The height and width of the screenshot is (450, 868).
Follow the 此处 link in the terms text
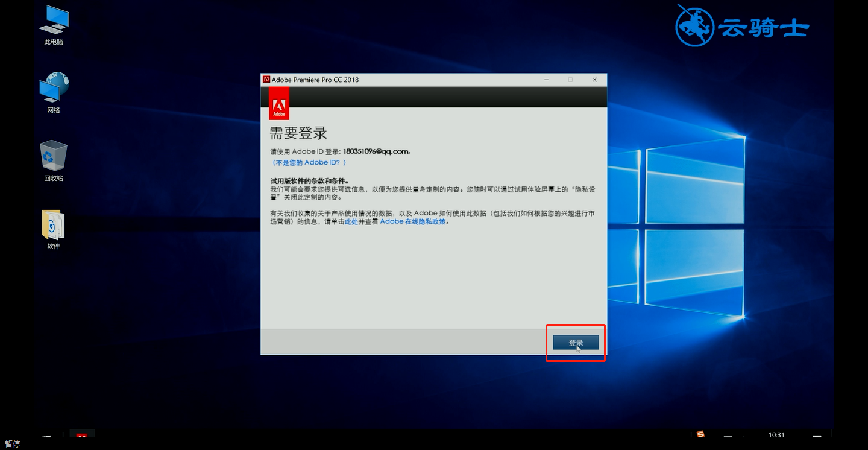point(351,221)
